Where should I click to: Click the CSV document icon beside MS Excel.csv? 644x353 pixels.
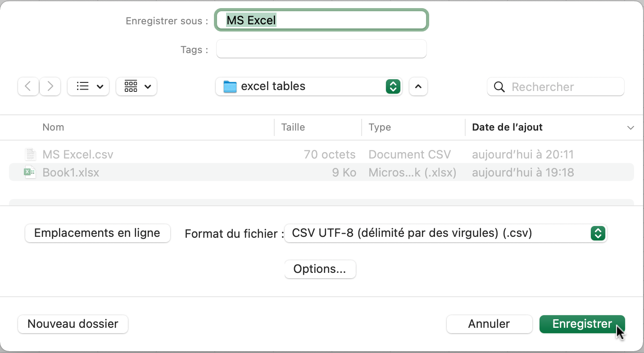click(30, 154)
